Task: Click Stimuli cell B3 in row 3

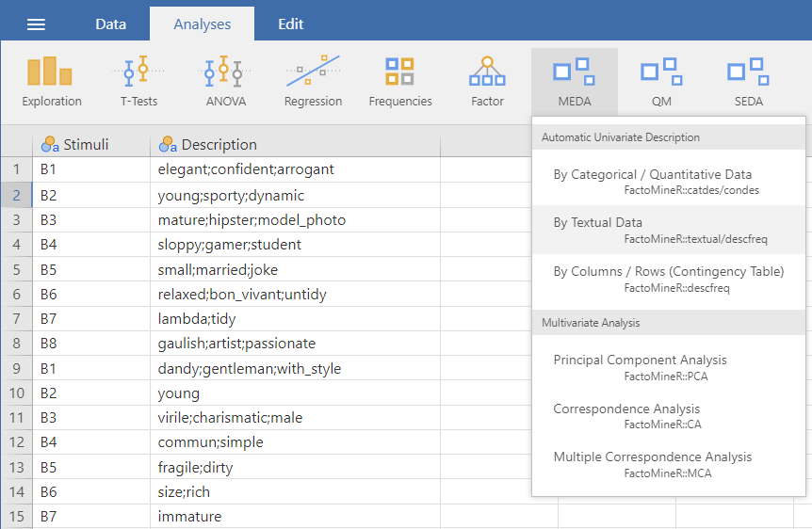Action: pos(91,220)
